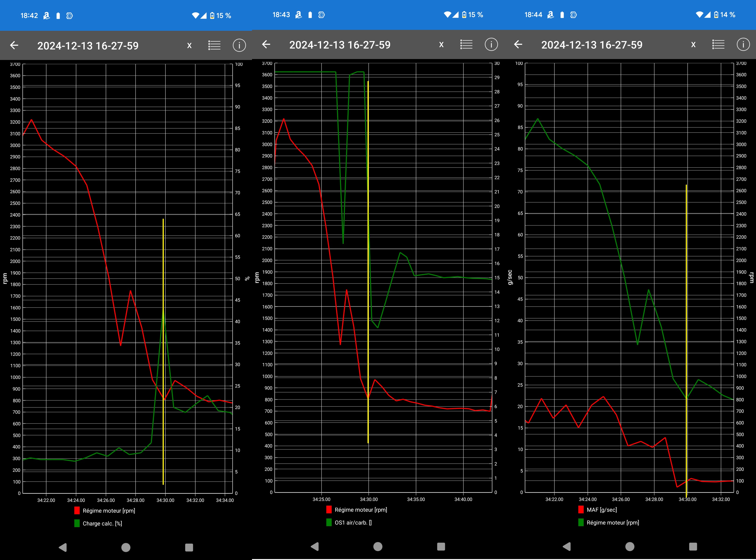This screenshot has height=560, width=756.
Task: Tap the 2024-12-13 16-27-59 title, 18:43 screen
Action: pyautogui.click(x=340, y=45)
